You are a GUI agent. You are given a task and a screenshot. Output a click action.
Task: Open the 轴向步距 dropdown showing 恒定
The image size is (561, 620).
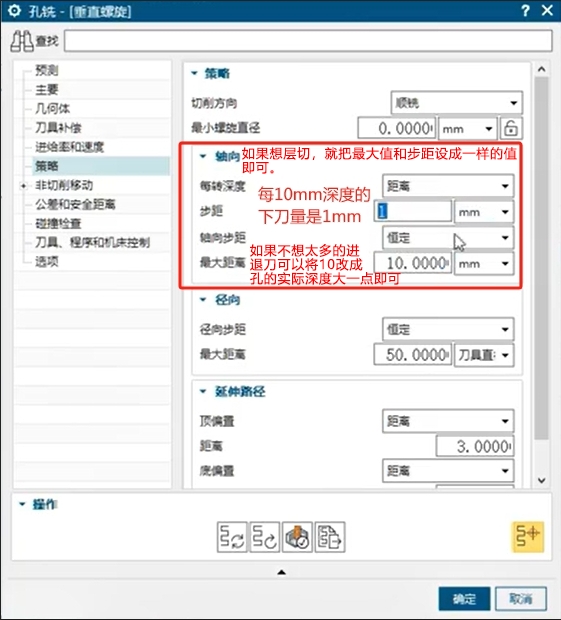(x=448, y=238)
